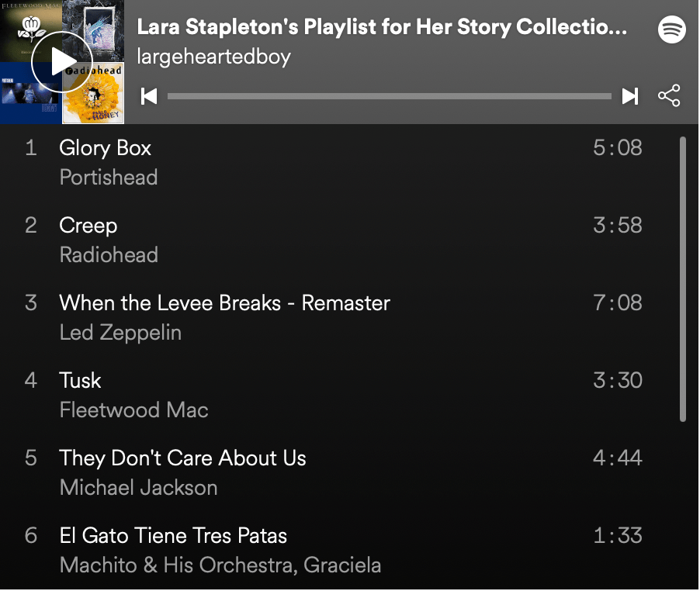Image resolution: width=700 pixels, height=591 pixels.
Task: Visit the largeheartedboy profile link
Action: 213,57
